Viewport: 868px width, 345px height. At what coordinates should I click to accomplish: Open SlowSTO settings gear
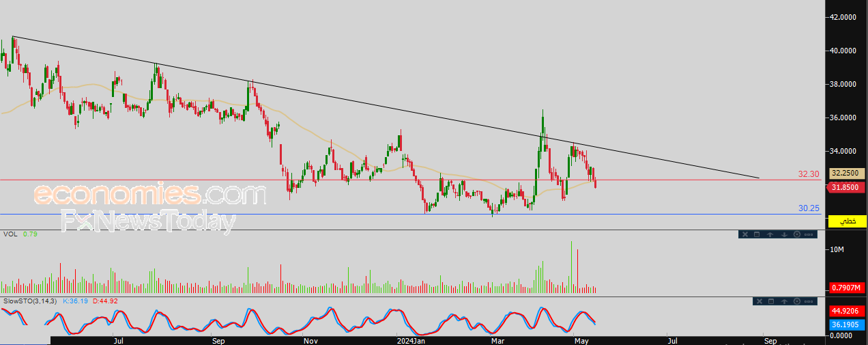click(x=797, y=301)
